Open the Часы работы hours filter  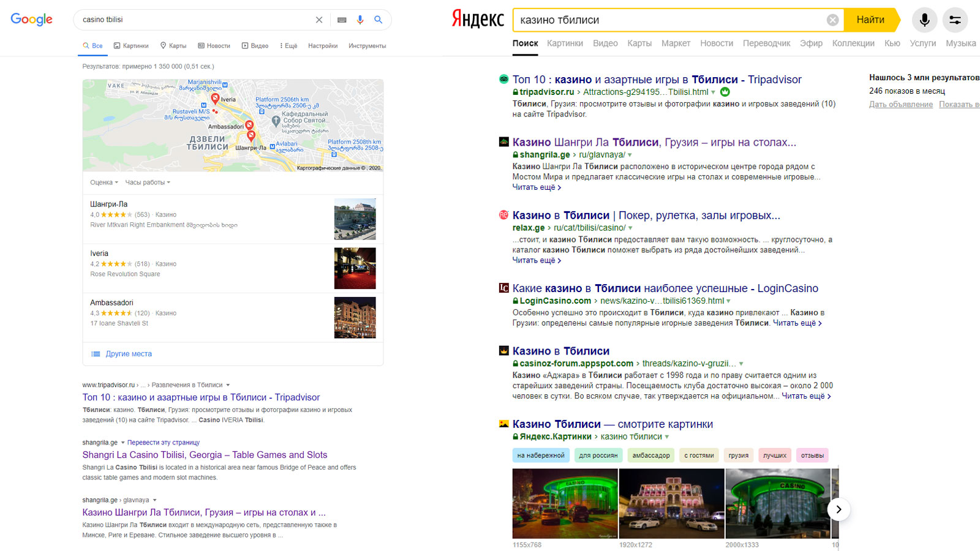(148, 182)
